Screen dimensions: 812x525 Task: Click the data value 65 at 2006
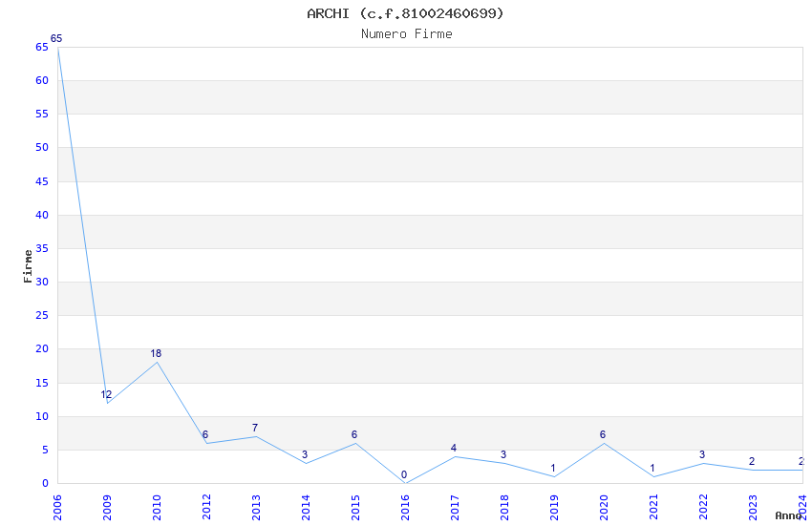point(56,38)
